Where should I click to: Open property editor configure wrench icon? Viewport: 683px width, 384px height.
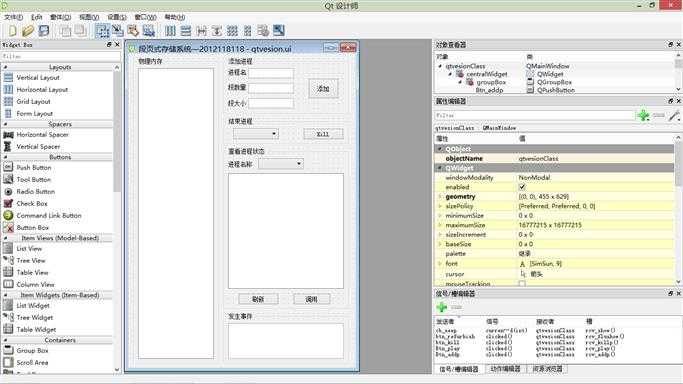pos(674,115)
